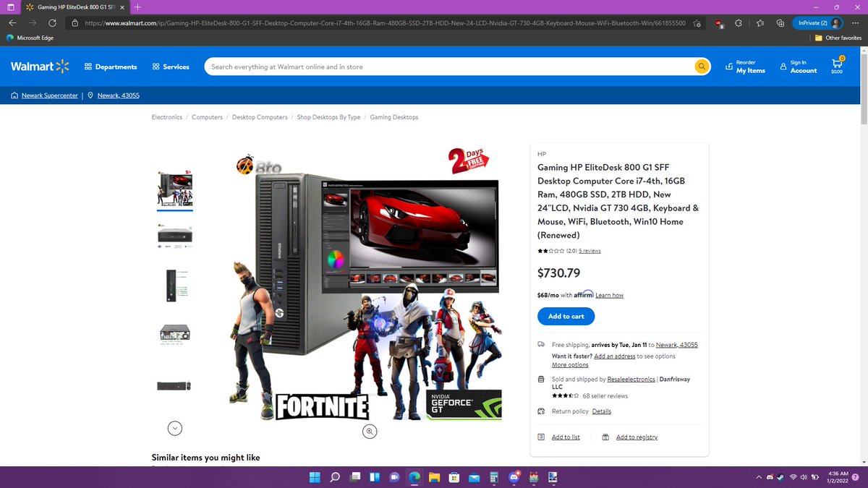The image size is (868, 488).
Task: Open the Shop Desktops By Type breadcrumb
Action: click(x=328, y=117)
